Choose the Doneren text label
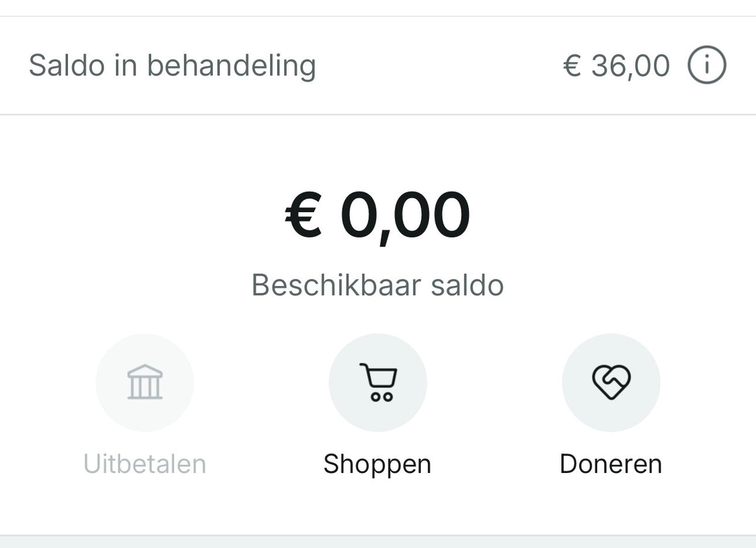This screenshot has width=756, height=548. (610, 464)
